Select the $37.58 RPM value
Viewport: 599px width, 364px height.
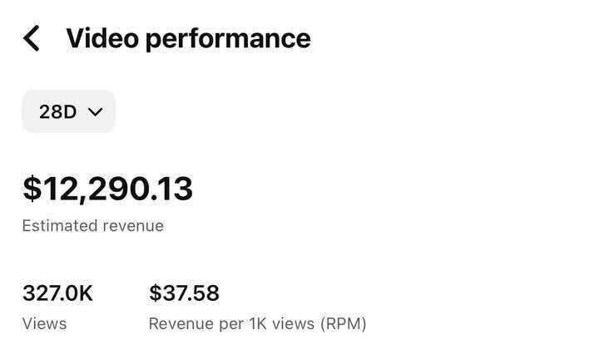click(x=184, y=293)
